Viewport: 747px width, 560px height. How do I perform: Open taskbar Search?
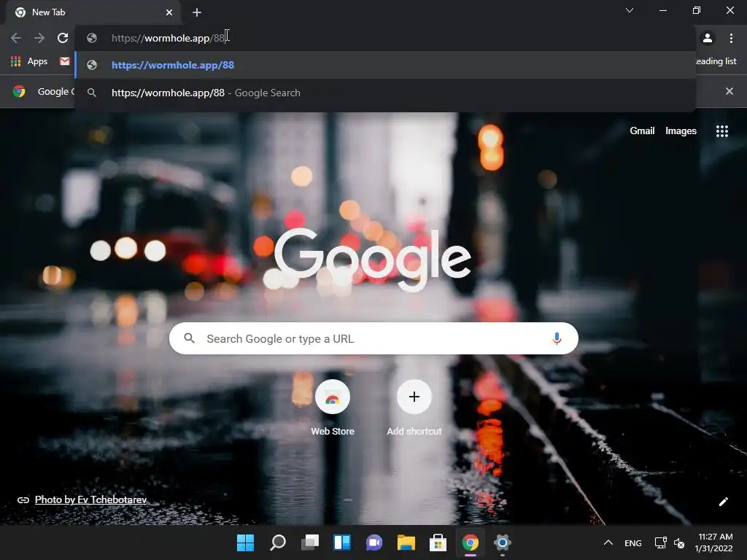278,542
